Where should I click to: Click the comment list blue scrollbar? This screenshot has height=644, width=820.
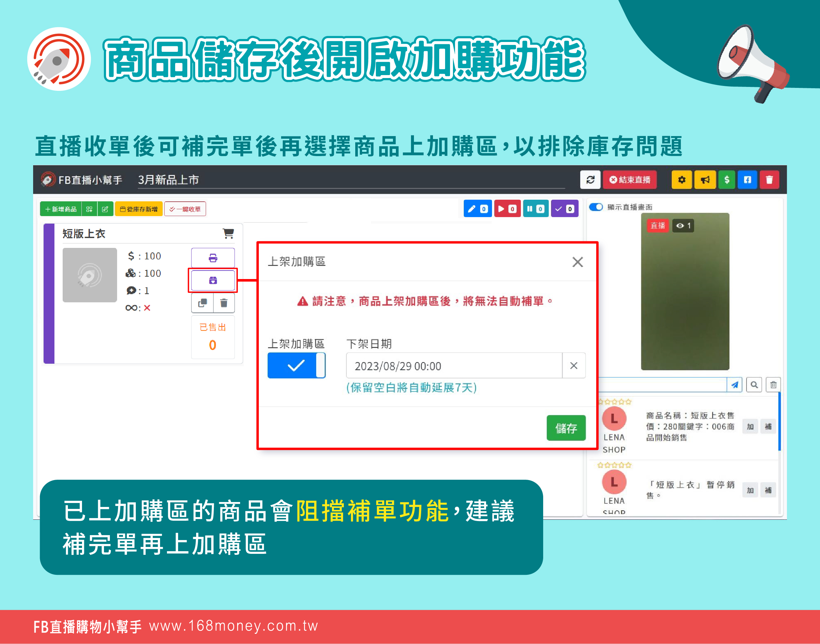point(779,421)
